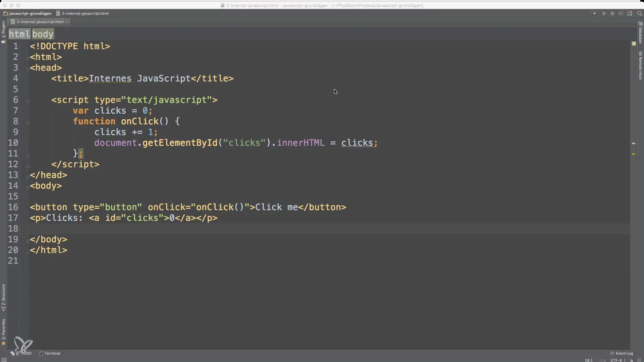
Task: Open run configuration dropdown arrow
Action: pyautogui.click(x=594, y=13)
